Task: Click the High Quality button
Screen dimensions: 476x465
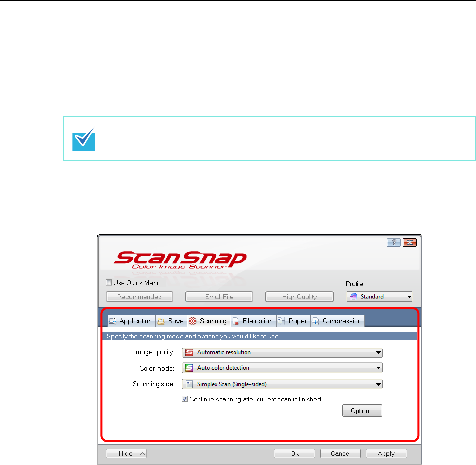Action: [299, 297]
